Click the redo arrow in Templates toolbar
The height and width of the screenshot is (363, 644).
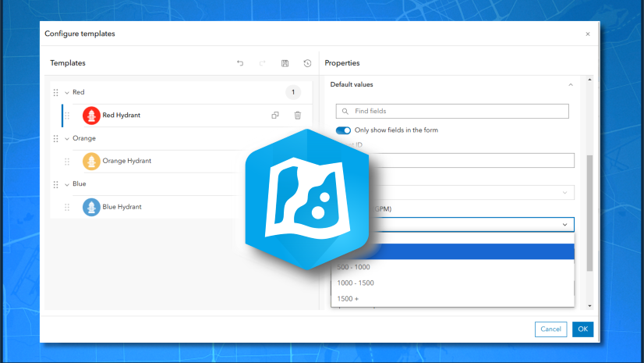tap(263, 63)
